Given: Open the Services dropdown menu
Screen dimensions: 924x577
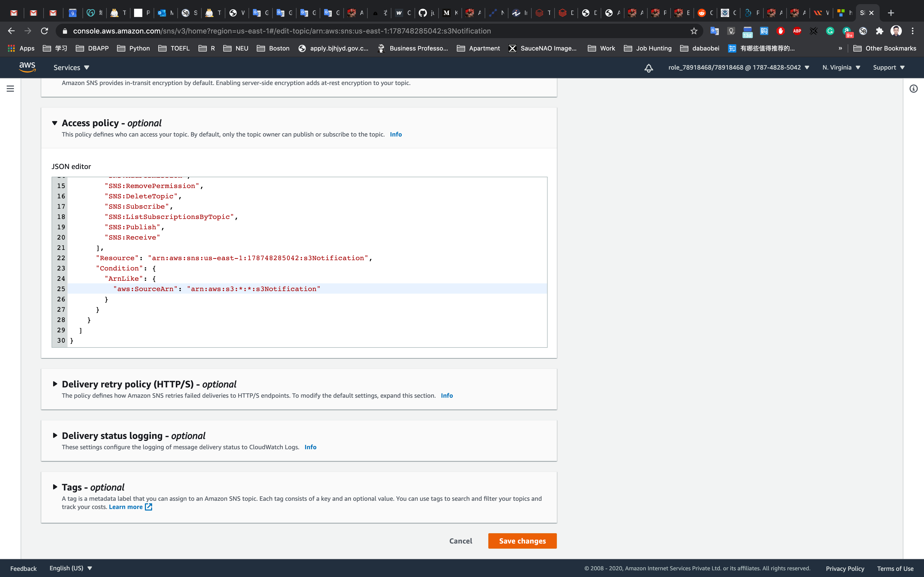Looking at the screenshot, I should [x=71, y=67].
